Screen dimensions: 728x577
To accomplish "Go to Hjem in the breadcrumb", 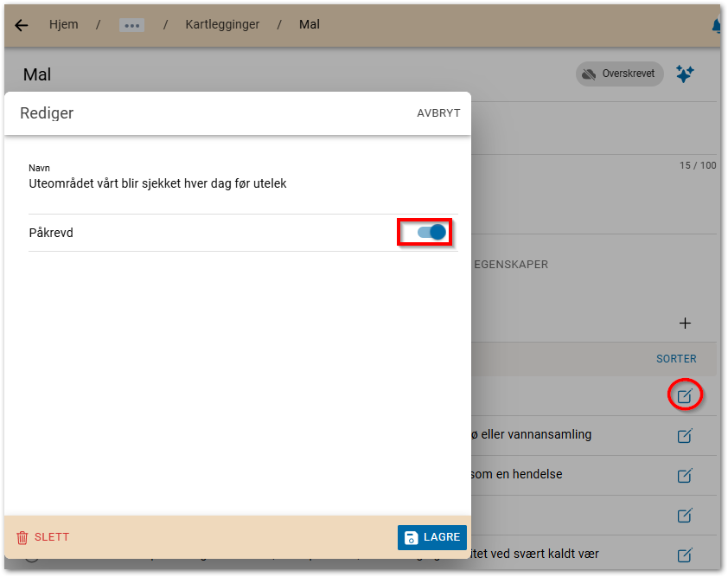I will (64, 24).
